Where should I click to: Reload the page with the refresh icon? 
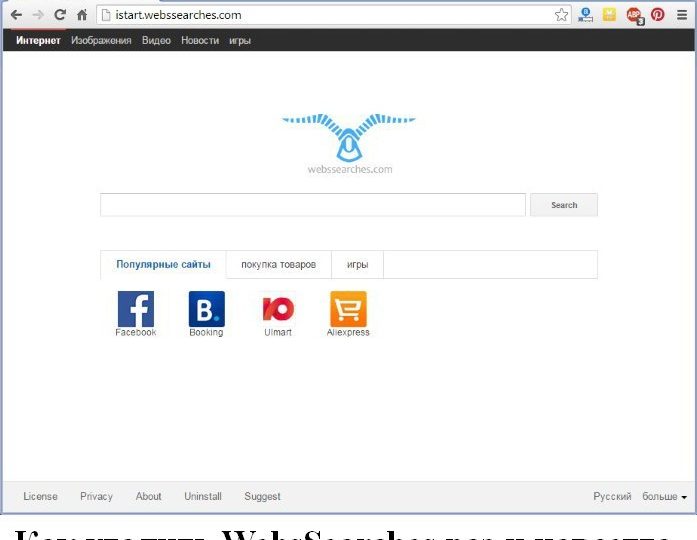point(60,15)
